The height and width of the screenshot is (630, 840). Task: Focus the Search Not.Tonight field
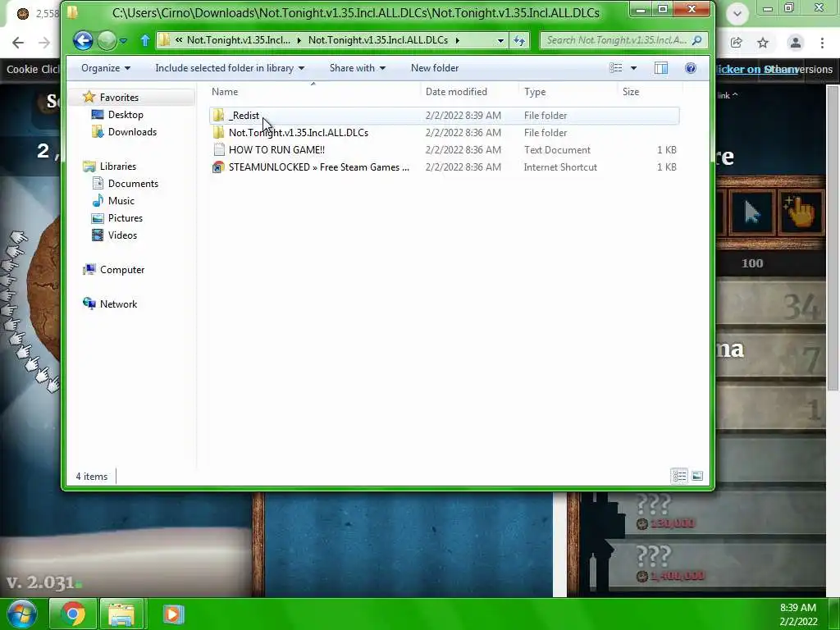(x=623, y=40)
